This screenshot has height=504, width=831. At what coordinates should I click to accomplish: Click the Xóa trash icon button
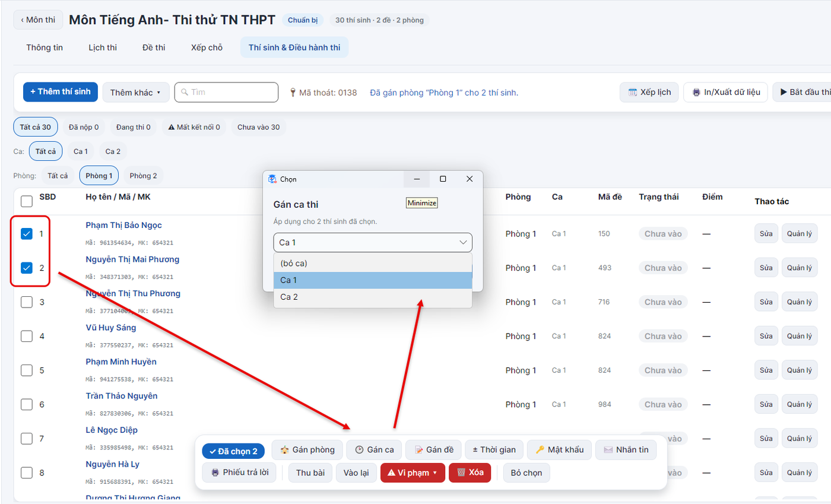(x=470, y=473)
